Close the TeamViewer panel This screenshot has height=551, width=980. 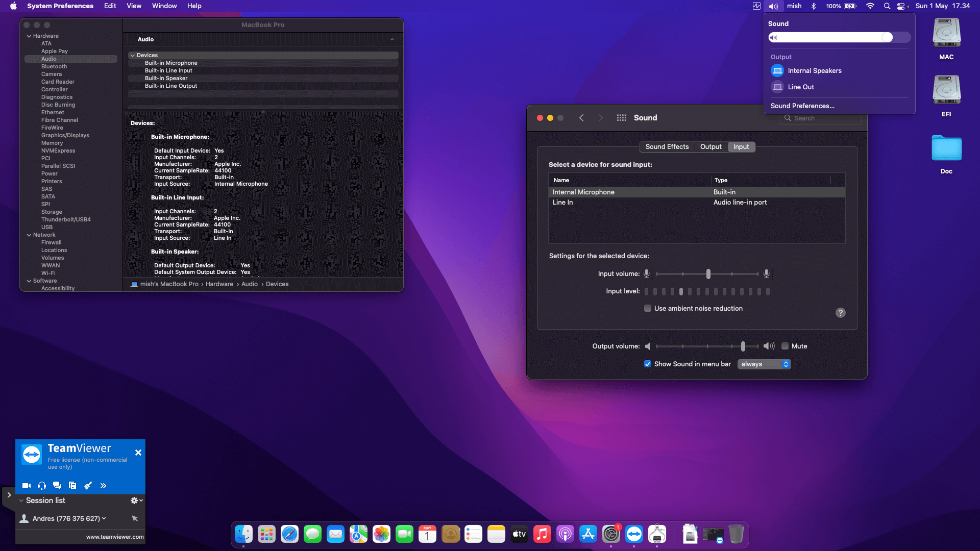(138, 453)
